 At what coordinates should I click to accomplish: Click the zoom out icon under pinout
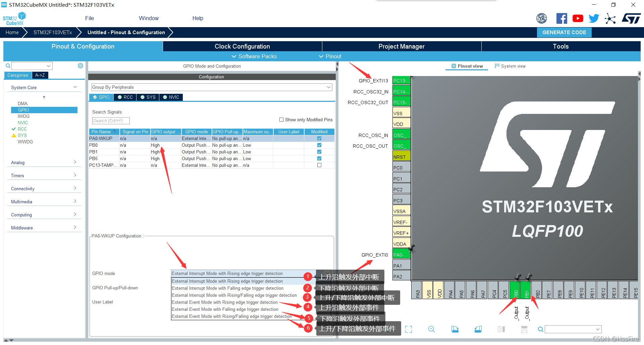coord(431,329)
